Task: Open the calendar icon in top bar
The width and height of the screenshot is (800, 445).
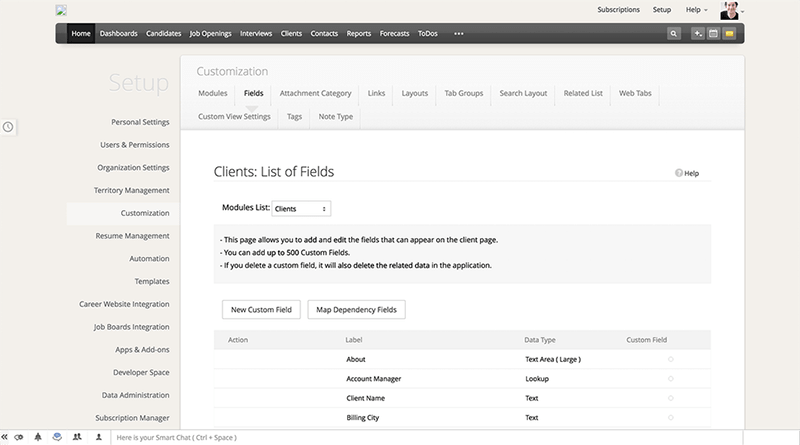Action: tap(714, 33)
